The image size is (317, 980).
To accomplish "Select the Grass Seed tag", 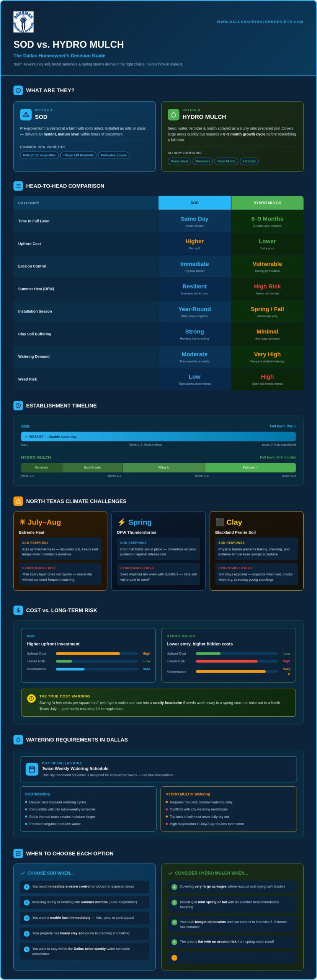I will (179, 161).
